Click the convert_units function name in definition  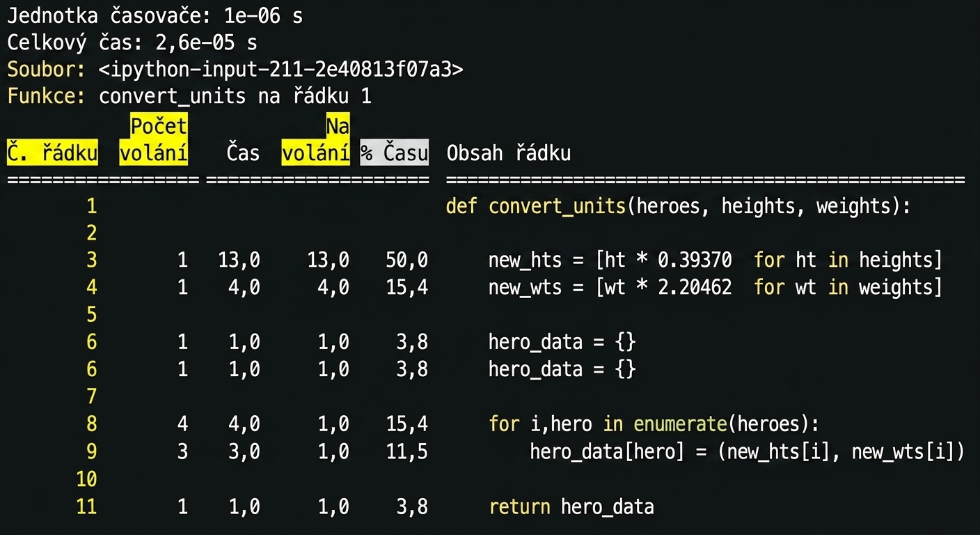pos(557,206)
